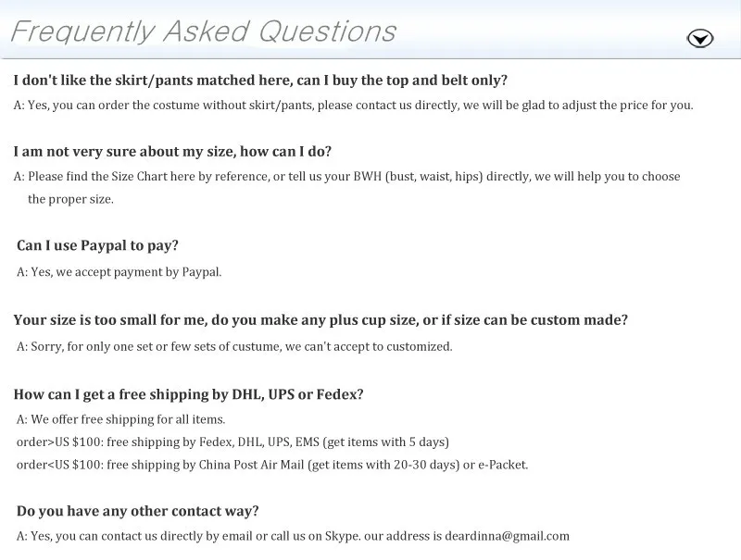
Task: Click the Frequently Asked Questions heading
Action: [203, 32]
